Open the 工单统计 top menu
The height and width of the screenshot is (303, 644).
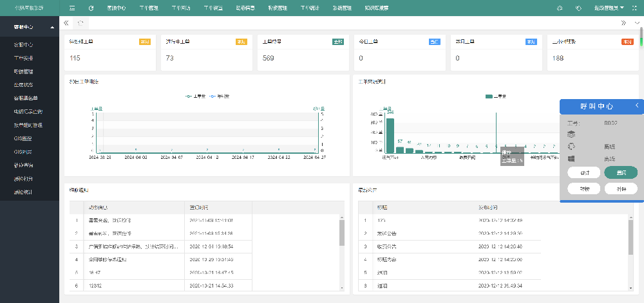click(310, 8)
